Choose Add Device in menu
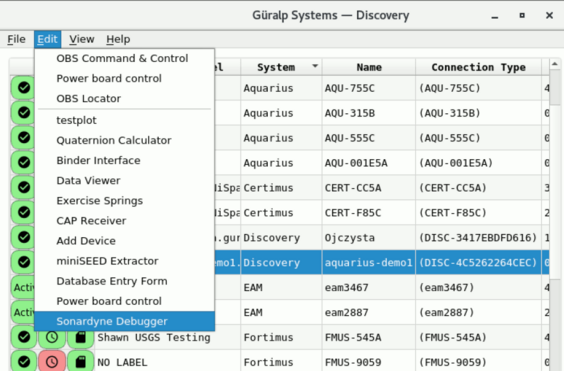Screen dimensions: 564x371 click(x=124, y=241)
